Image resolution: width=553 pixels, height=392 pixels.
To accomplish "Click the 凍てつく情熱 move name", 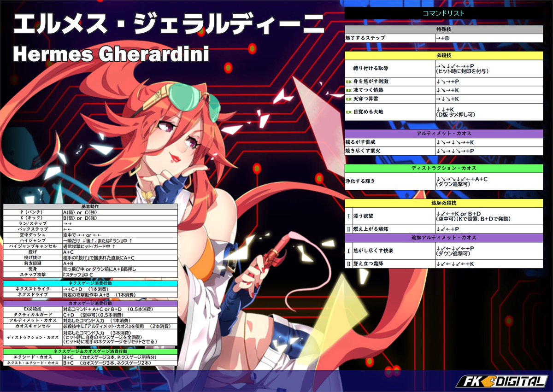I will (x=368, y=90).
